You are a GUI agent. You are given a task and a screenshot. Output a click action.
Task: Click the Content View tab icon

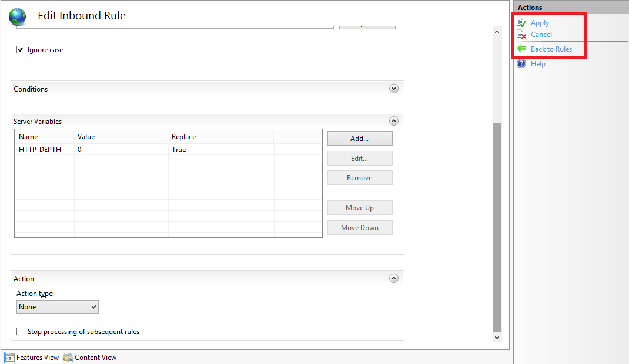point(68,358)
